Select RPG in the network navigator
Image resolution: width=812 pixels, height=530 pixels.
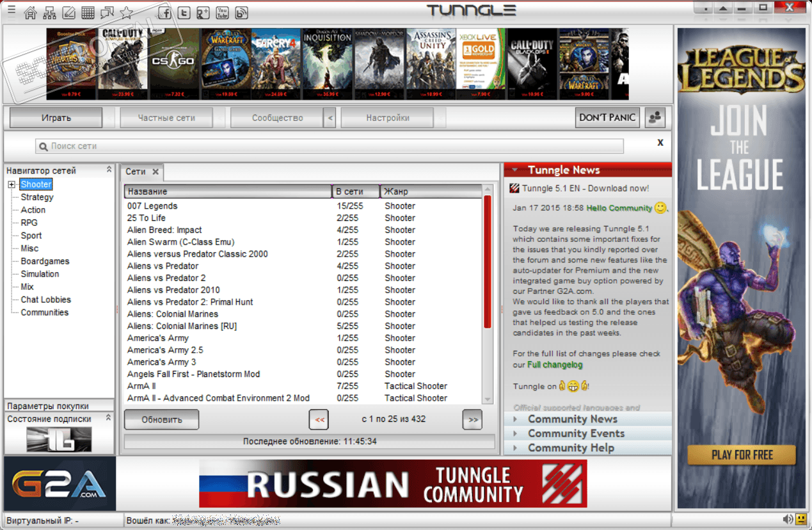pos(29,223)
